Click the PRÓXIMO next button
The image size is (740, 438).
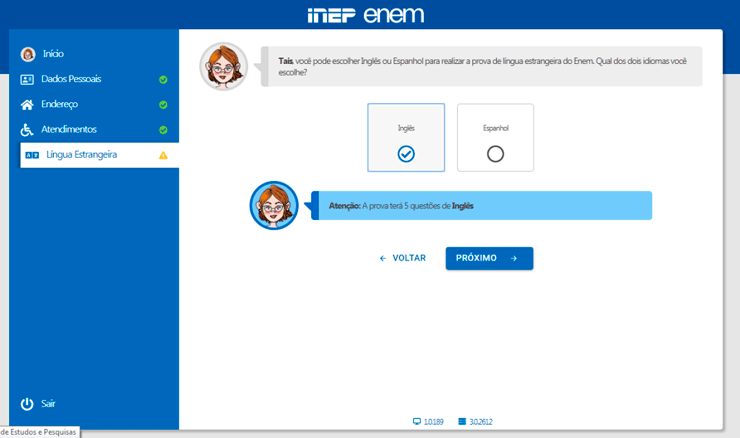click(x=489, y=258)
